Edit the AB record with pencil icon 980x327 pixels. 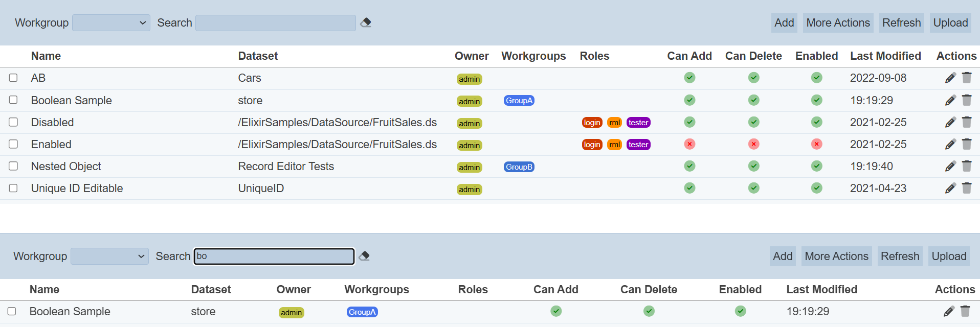(950, 78)
